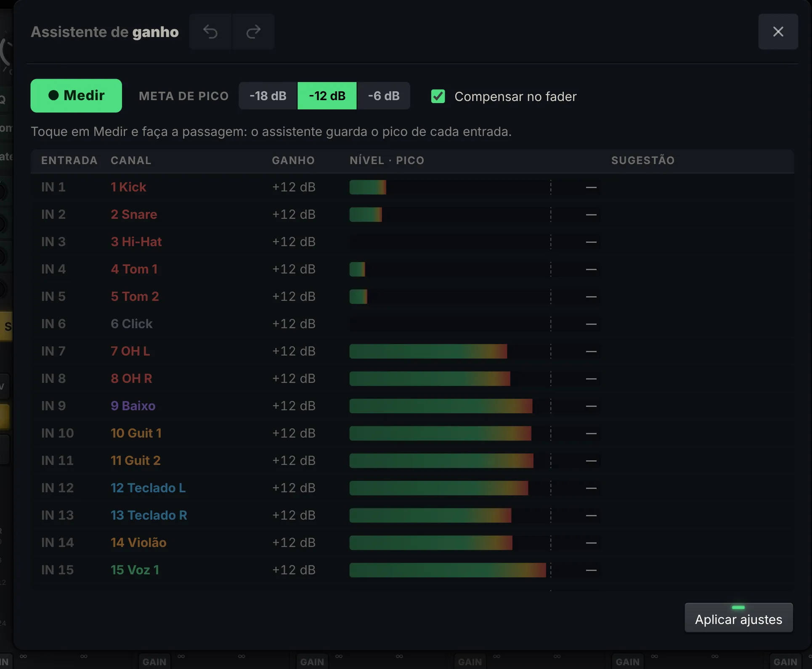This screenshot has height=669, width=812.
Task: Toggle Compensar no fader checkbox
Action: point(438,96)
